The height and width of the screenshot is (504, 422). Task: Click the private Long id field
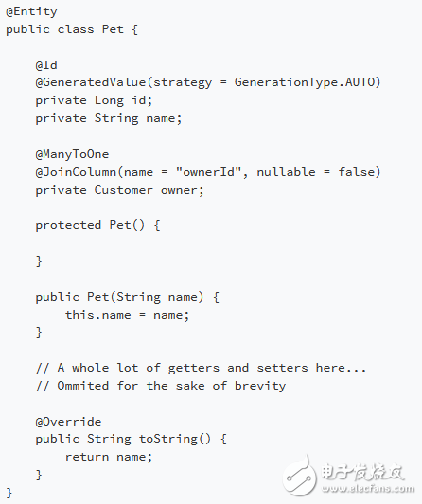pyautogui.click(x=94, y=100)
